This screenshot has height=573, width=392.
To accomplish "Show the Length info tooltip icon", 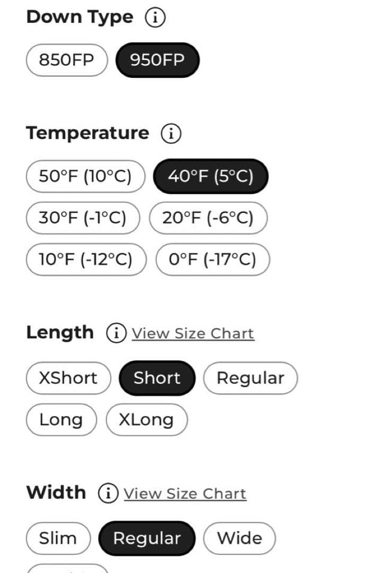I will pos(116,333).
